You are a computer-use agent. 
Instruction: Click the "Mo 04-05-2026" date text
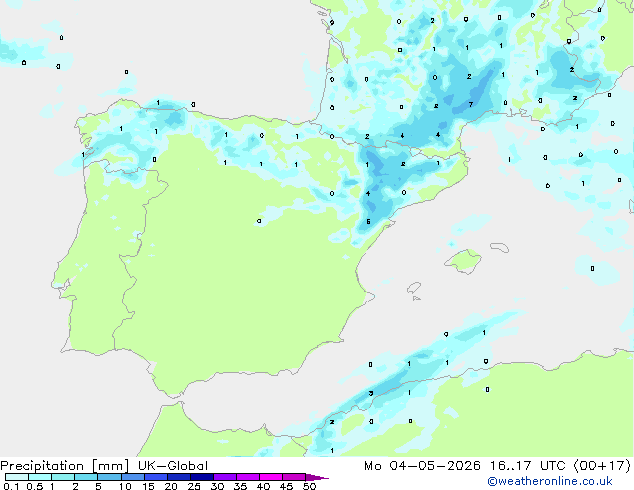[x=422, y=466]
